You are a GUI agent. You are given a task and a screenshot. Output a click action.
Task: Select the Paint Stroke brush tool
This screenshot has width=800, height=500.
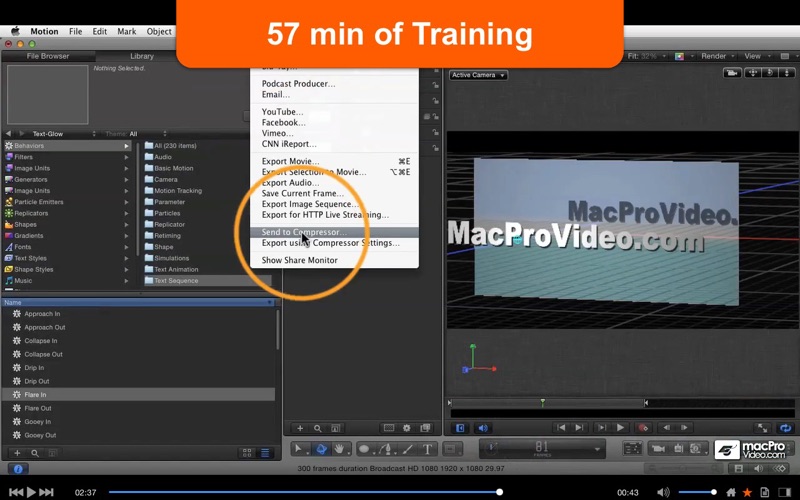point(408,449)
